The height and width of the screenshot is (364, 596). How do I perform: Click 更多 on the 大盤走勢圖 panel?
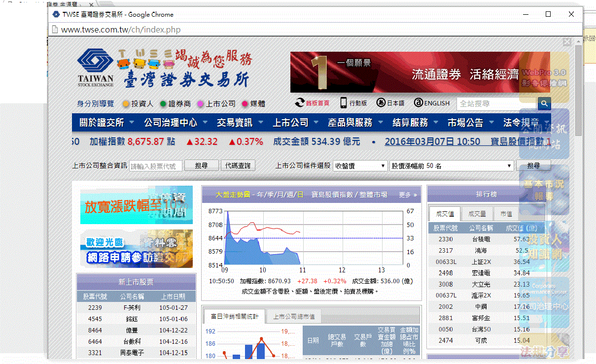point(406,195)
